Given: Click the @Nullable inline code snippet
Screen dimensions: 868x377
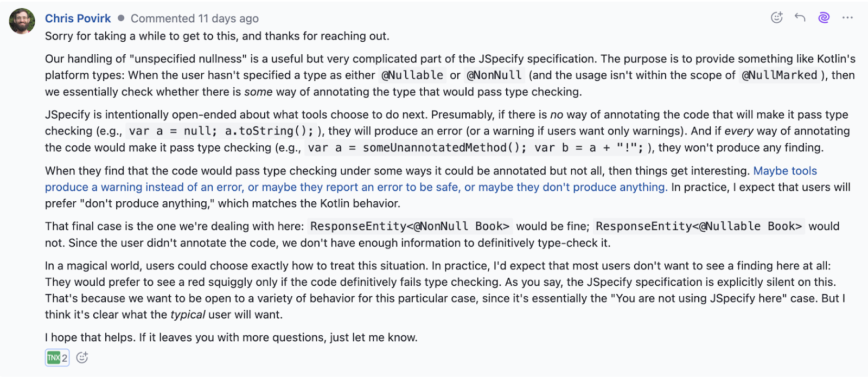Looking at the screenshot, I should pos(412,75).
